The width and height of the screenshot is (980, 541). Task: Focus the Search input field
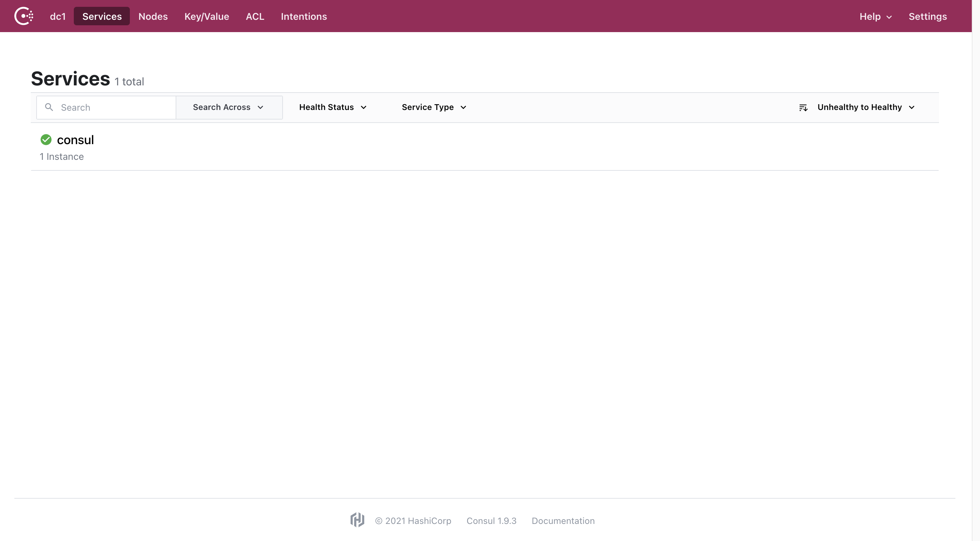point(114,108)
